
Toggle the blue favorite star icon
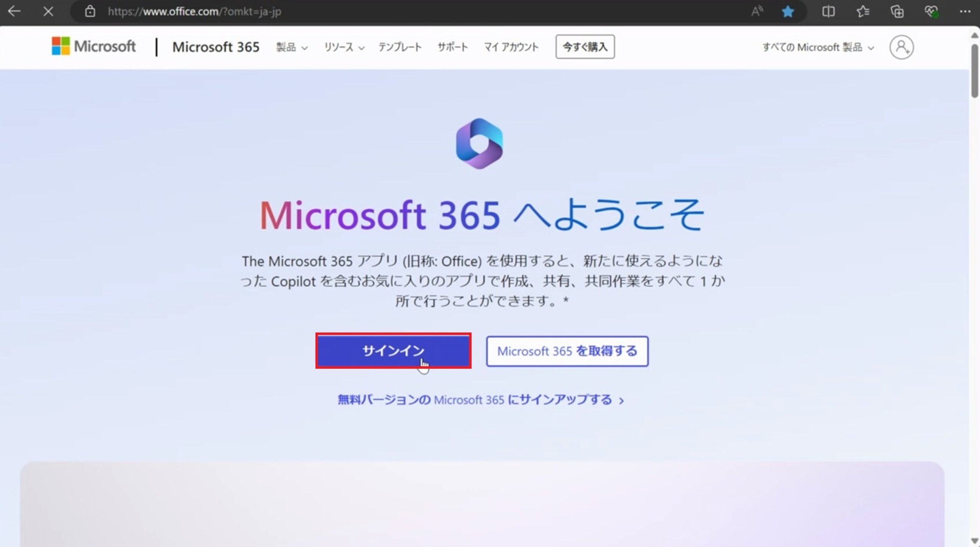[788, 11]
